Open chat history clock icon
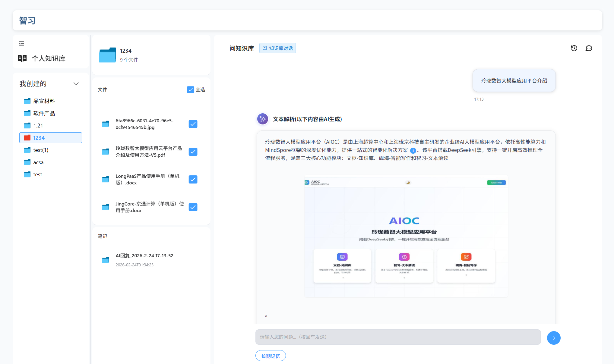 [x=574, y=48]
